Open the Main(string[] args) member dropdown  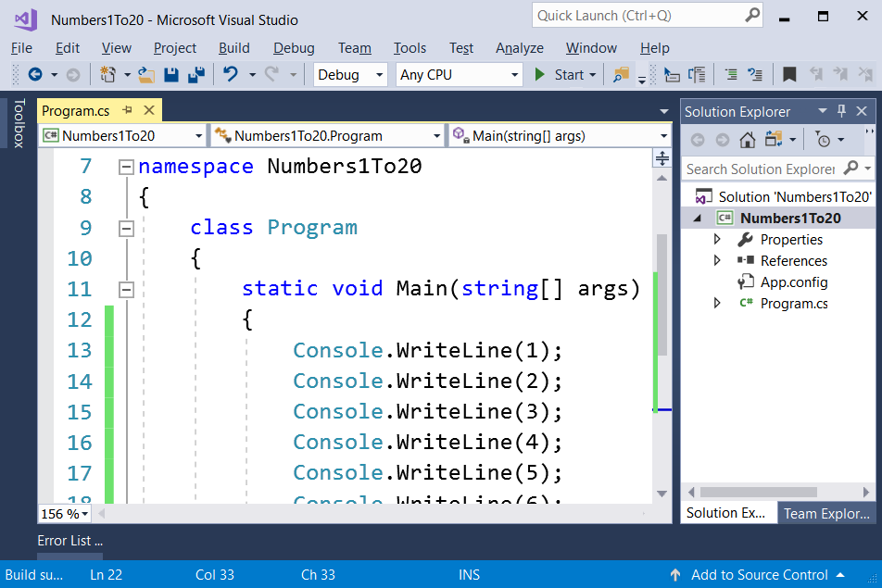tap(561, 136)
